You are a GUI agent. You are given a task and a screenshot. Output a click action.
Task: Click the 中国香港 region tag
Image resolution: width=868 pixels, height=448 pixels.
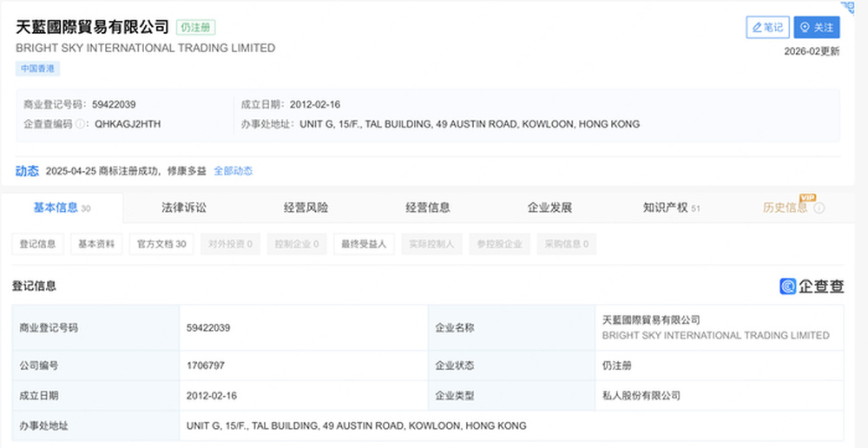pyautogui.click(x=38, y=69)
